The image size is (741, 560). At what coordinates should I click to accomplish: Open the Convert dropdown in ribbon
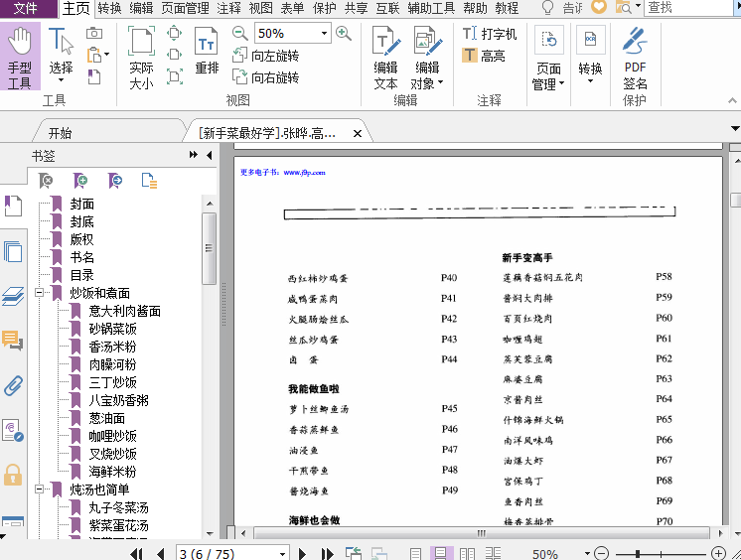point(590,56)
